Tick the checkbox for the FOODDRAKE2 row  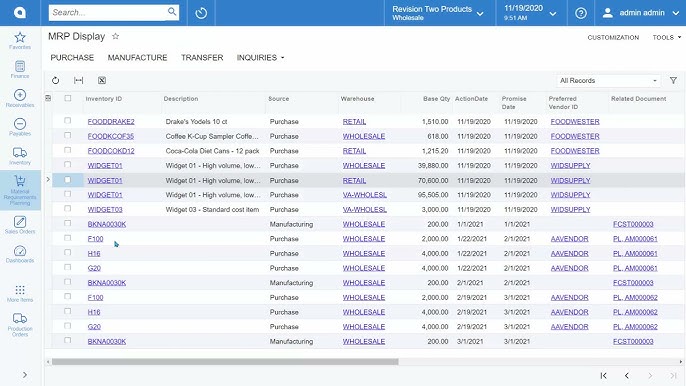(67, 121)
